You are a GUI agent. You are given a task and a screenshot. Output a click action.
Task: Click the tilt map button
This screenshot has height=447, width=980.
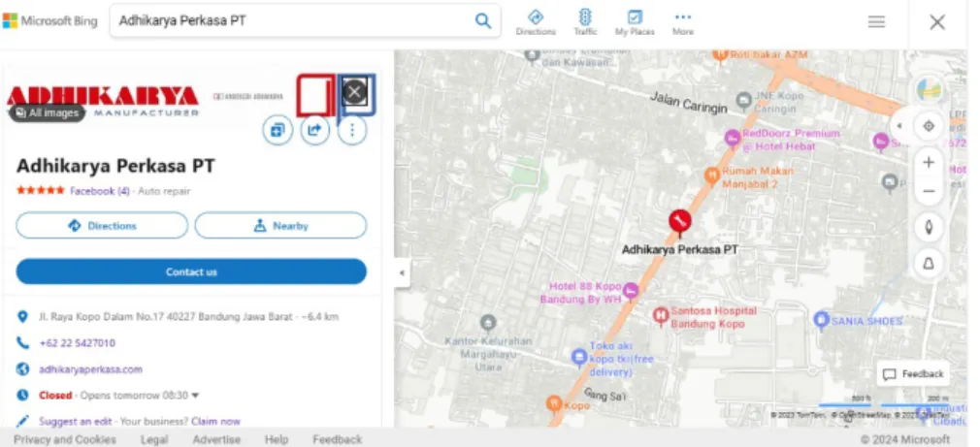[929, 264]
